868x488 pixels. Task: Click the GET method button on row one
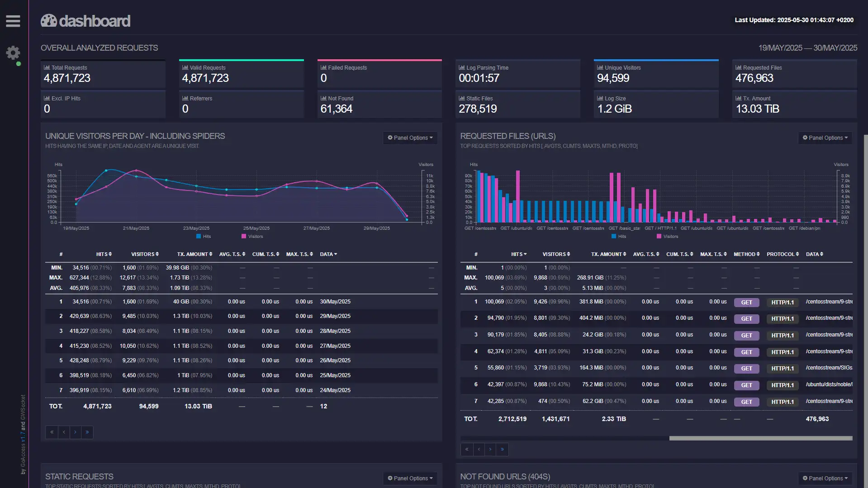(x=746, y=302)
